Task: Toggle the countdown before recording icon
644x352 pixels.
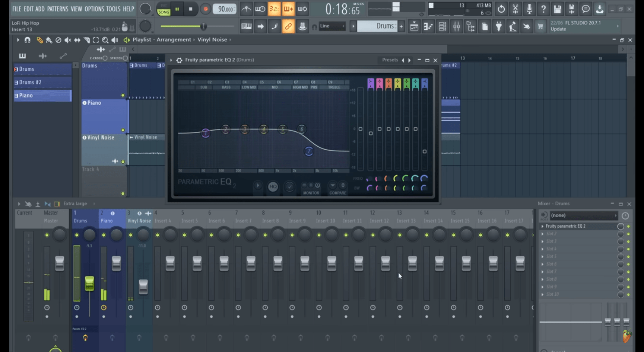Action: pyautogui.click(x=274, y=9)
